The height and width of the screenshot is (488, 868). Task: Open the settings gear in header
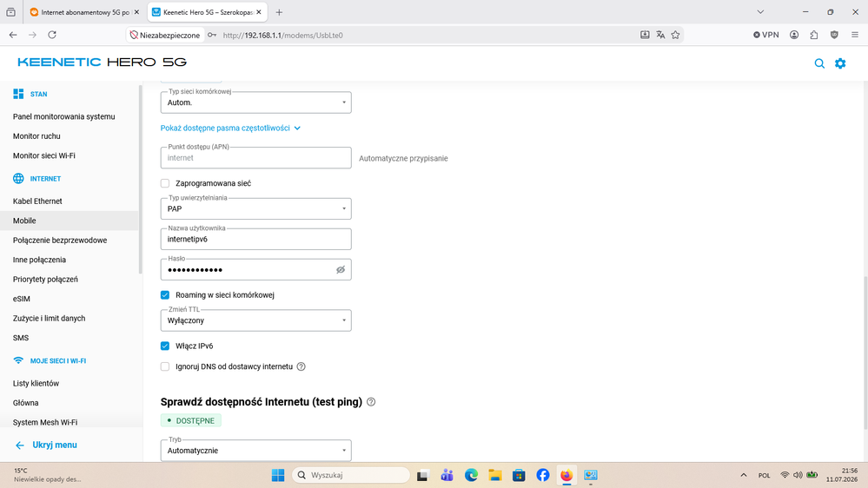(x=840, y=63)
